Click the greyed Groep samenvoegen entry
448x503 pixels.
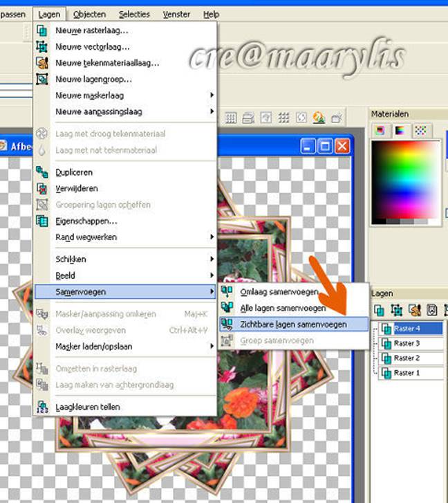coord(294,340)
